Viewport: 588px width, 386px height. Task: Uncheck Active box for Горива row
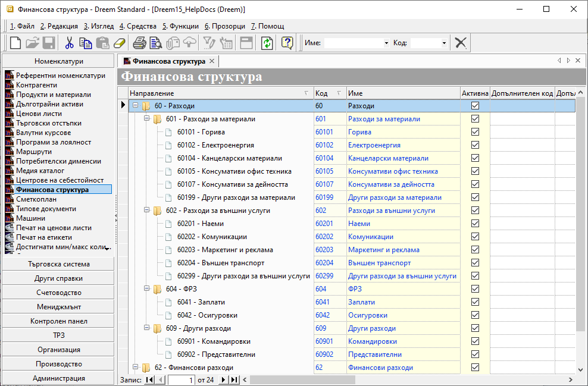(x=475, y=132)
